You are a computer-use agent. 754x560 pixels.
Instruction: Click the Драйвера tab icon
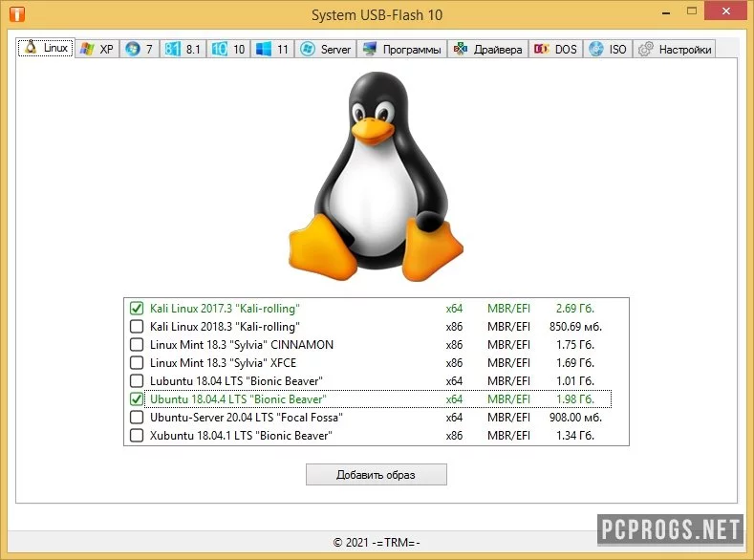pos(461,49)
